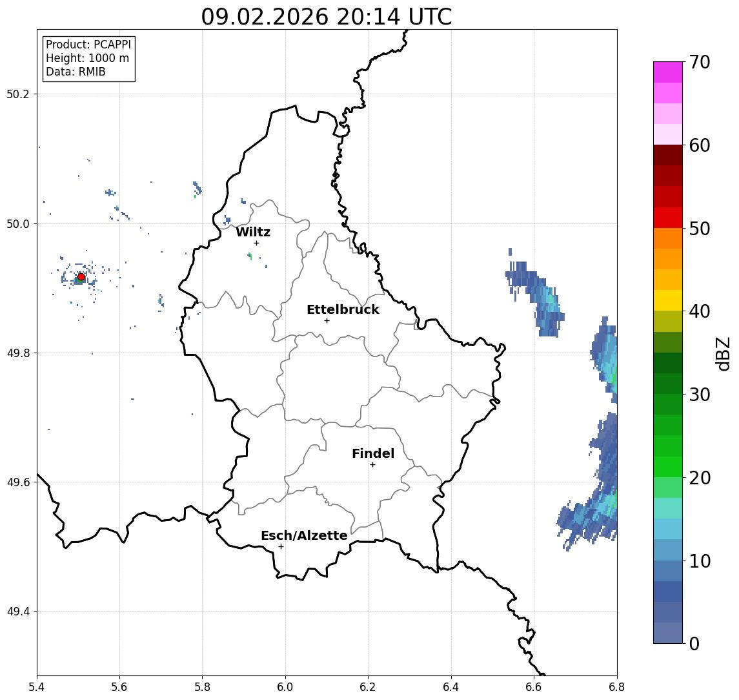Viewport: 739px width, 700px height.
Task: Click the Height: 1000 m text
Action: tap(87, 58)
